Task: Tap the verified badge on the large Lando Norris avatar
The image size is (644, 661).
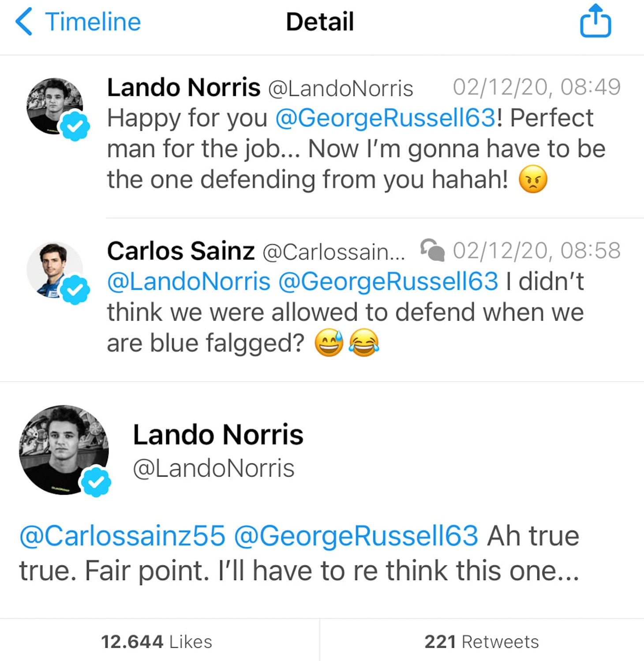Action: click(96, 482)
